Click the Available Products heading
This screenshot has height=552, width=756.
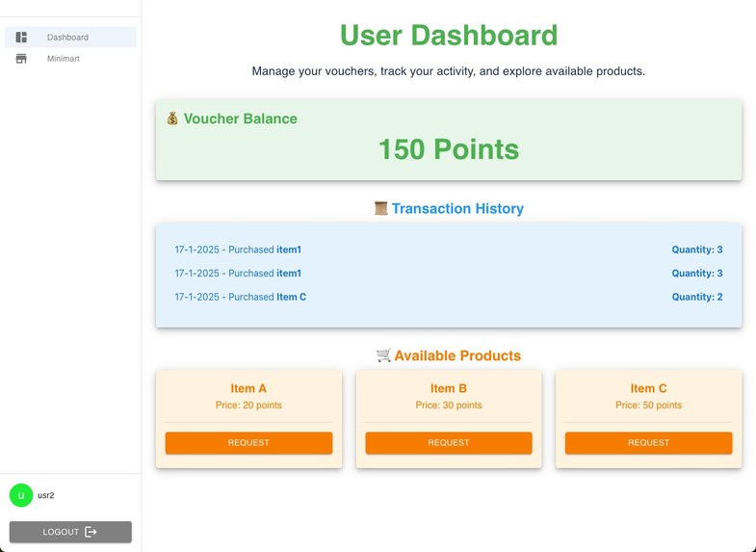(x=457, y=355)
